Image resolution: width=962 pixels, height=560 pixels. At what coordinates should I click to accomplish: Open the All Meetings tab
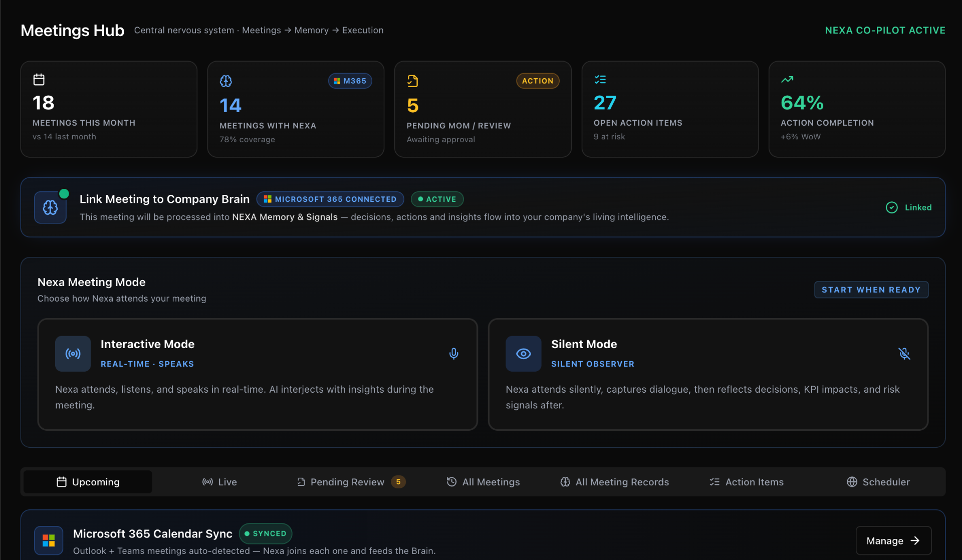tap(483, 482)
